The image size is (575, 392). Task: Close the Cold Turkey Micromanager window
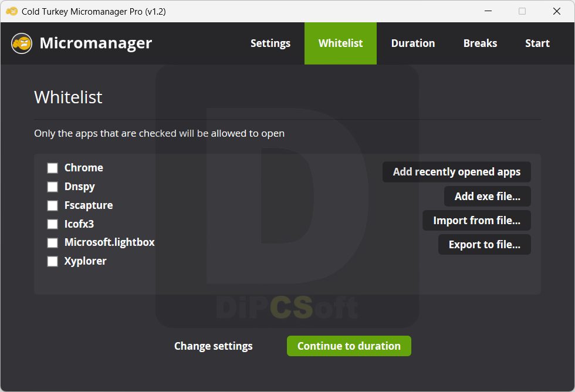click(x=557, y=11)
